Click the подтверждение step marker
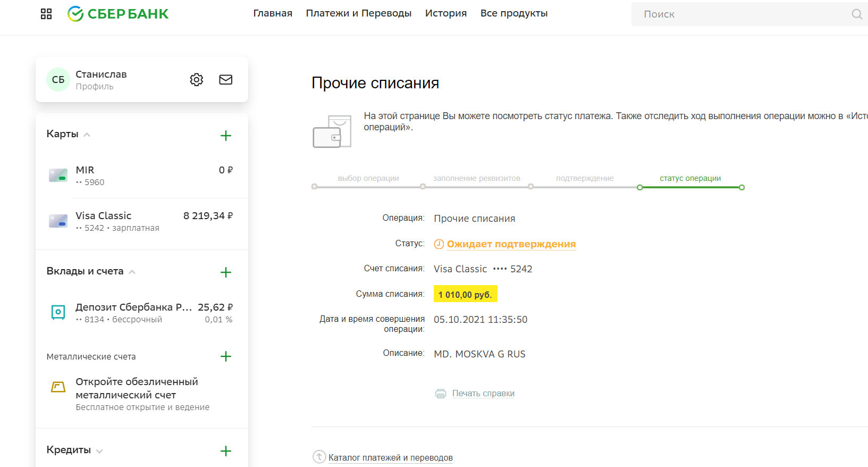Image resolution: width=868 pixels, height=467 pixels. [531, 187]
